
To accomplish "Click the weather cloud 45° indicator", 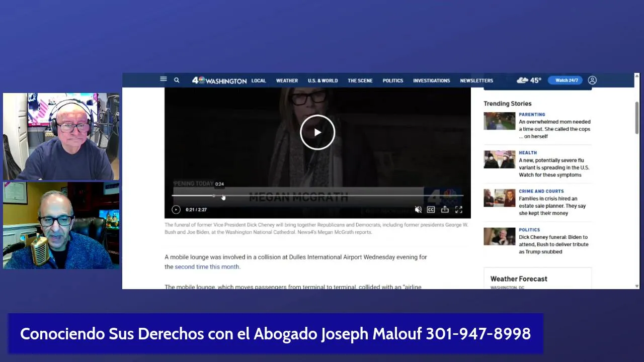I will (529, 80).
